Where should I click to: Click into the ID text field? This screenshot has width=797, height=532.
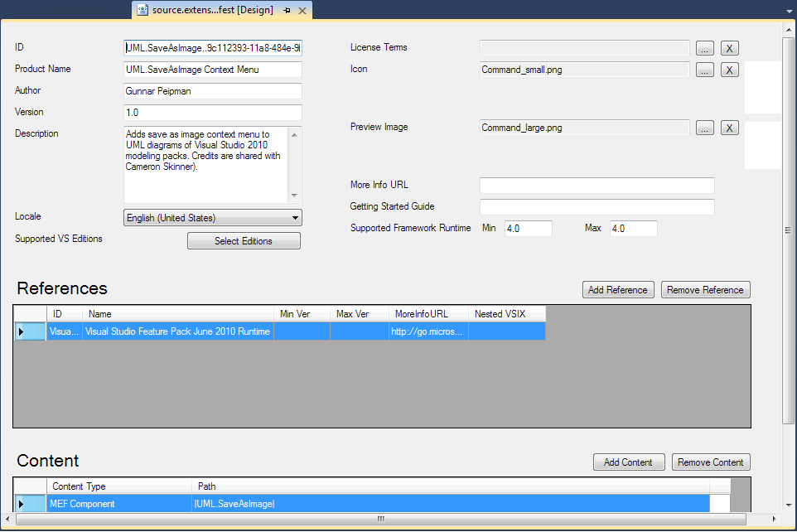pyautogui.click(x=212, y=48)
